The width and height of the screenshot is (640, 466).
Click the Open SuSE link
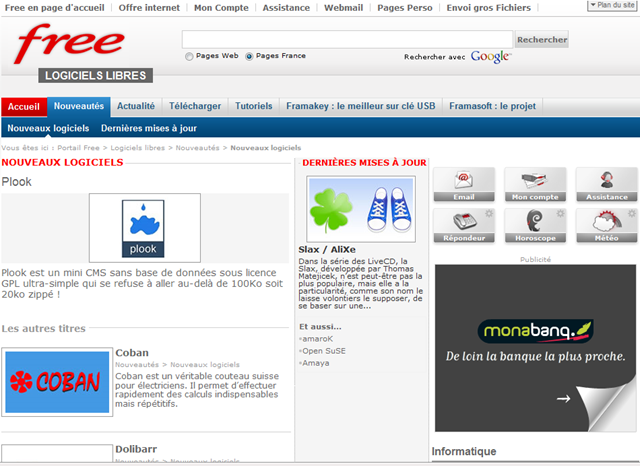324,351
